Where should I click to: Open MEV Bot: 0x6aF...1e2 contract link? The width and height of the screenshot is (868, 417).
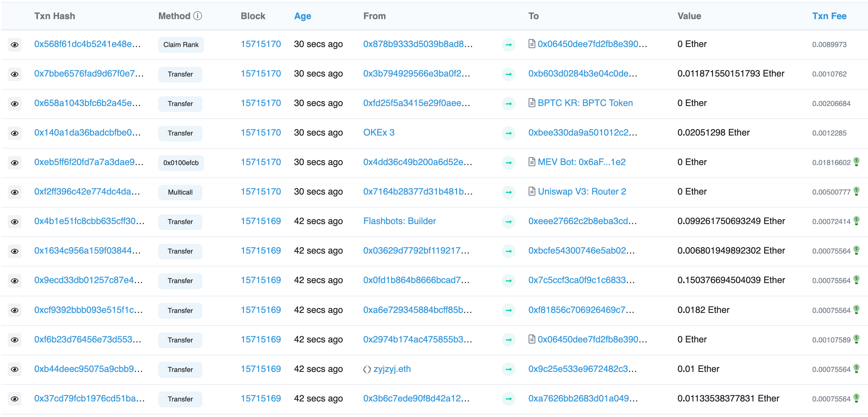[581, 162]
